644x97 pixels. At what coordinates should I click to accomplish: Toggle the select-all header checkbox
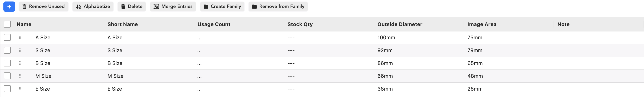coord(7,24)
